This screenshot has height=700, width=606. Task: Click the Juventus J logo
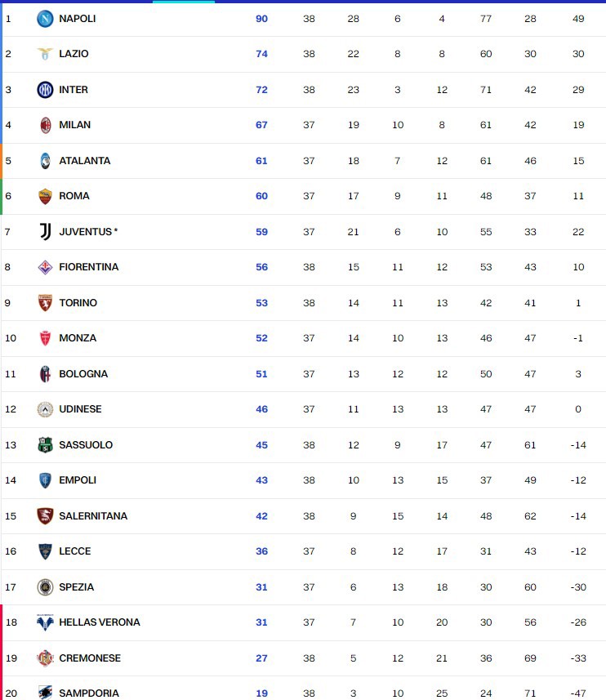(x=45, y=232)
